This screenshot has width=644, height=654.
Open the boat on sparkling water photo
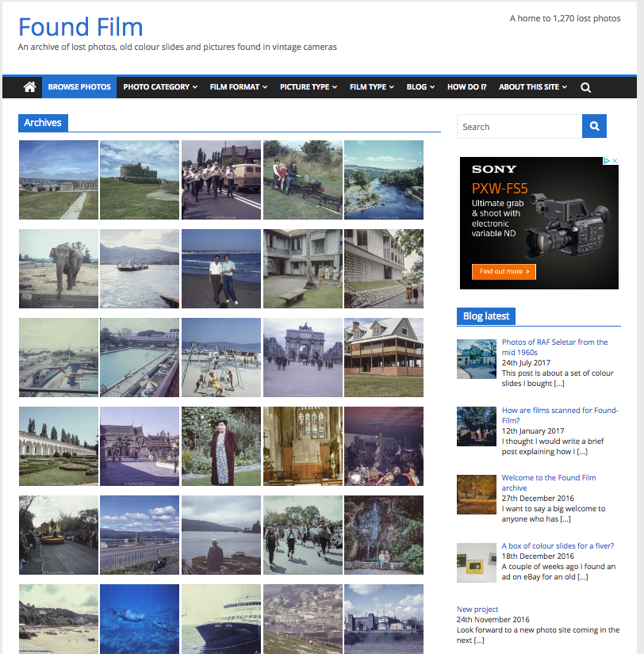point(140,269)
